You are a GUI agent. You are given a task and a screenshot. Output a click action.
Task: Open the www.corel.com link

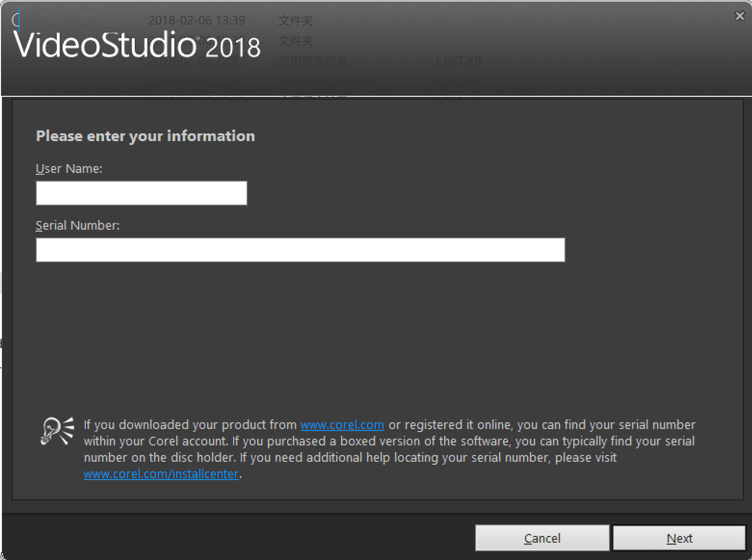click(x=342, y=425)
